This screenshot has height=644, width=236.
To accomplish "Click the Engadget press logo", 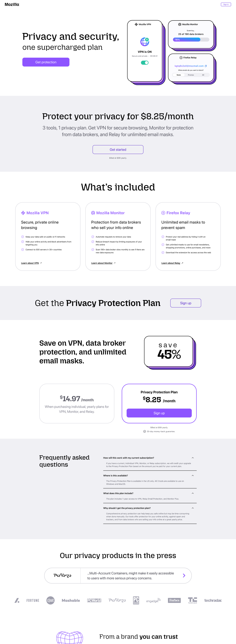I will click(153, 600).
